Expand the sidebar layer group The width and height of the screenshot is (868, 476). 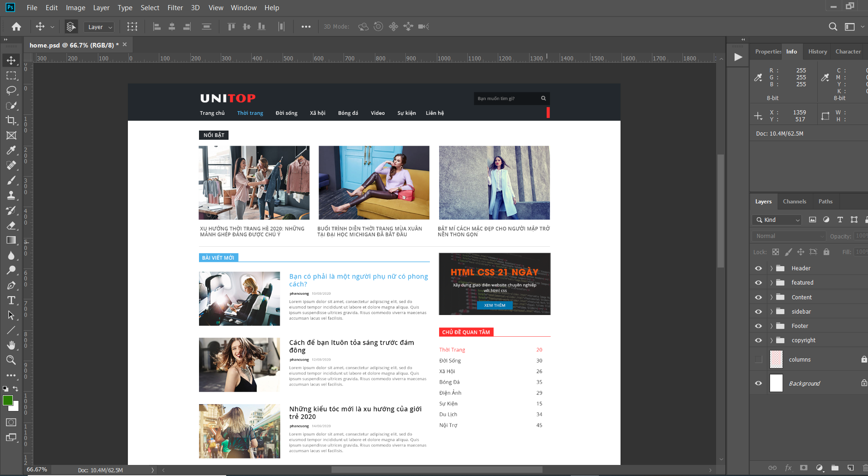pyautogui.click(x=772, y=311)
